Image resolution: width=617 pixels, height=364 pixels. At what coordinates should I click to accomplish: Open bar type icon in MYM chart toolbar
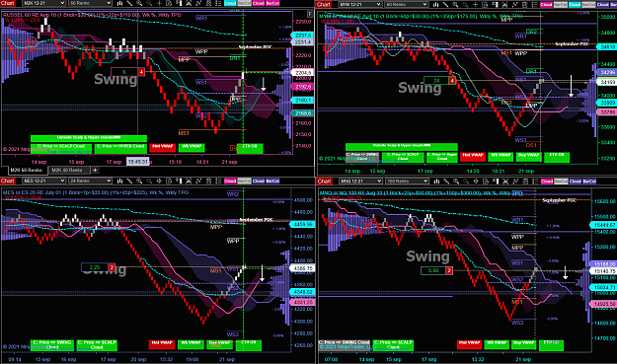click(x=436, y=4)
